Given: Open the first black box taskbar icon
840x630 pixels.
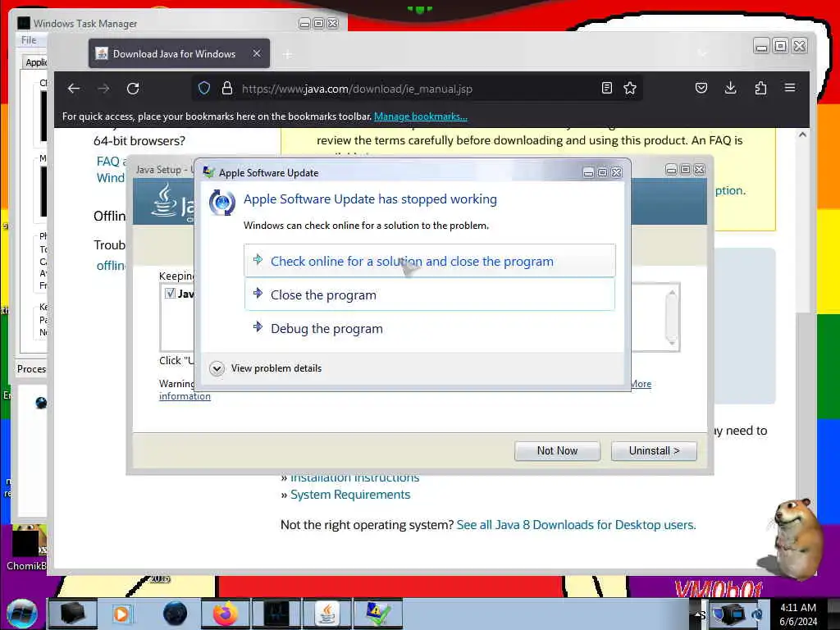Looking at the screenshot, I should [72, 614].
